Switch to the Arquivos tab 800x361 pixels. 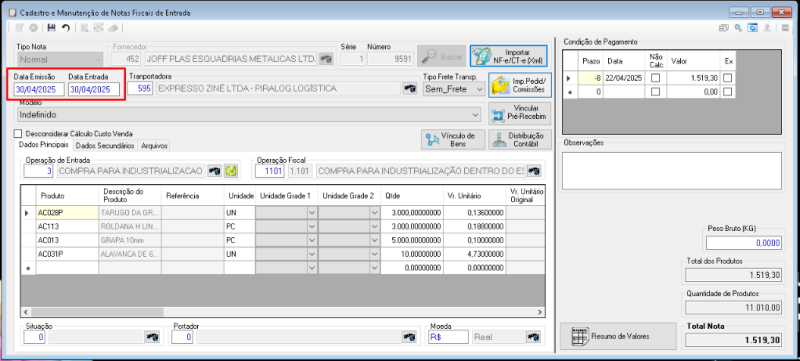[x=154, y=146]
